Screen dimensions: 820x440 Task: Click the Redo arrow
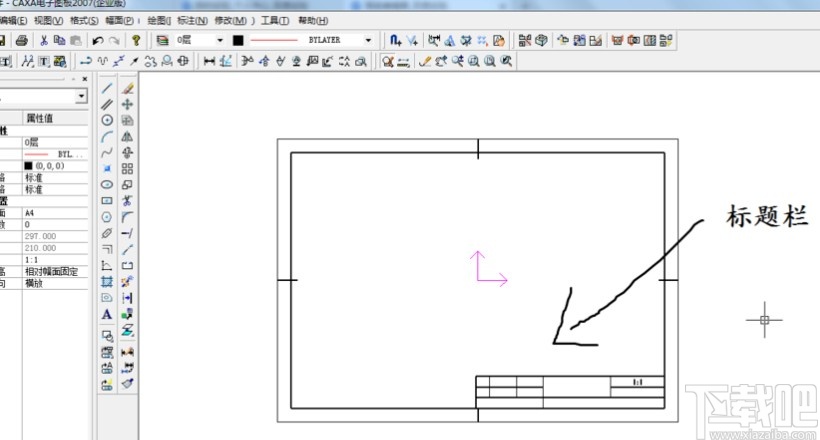[x=114, y=40]
